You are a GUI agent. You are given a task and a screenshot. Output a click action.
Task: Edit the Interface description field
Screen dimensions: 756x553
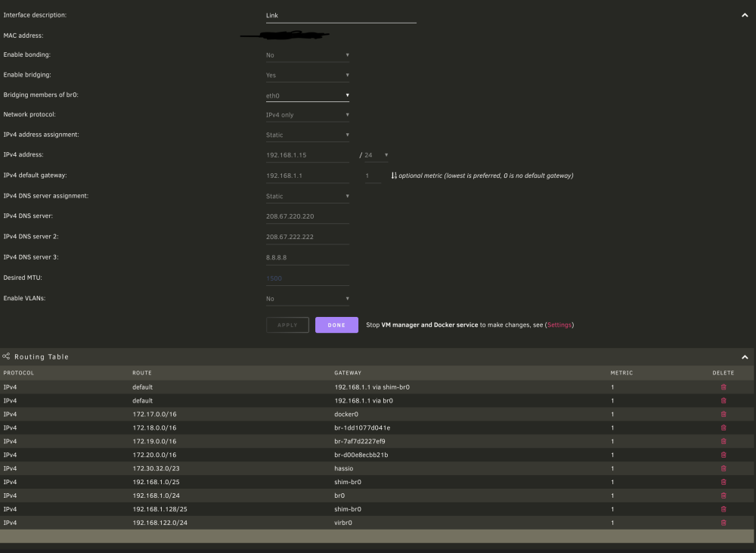(x=341, y=16)
